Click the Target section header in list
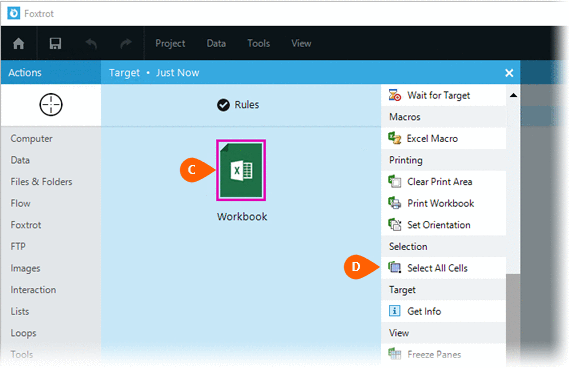Image resolution: width=577 pixels, height=385 pixels. pos(443,290)
